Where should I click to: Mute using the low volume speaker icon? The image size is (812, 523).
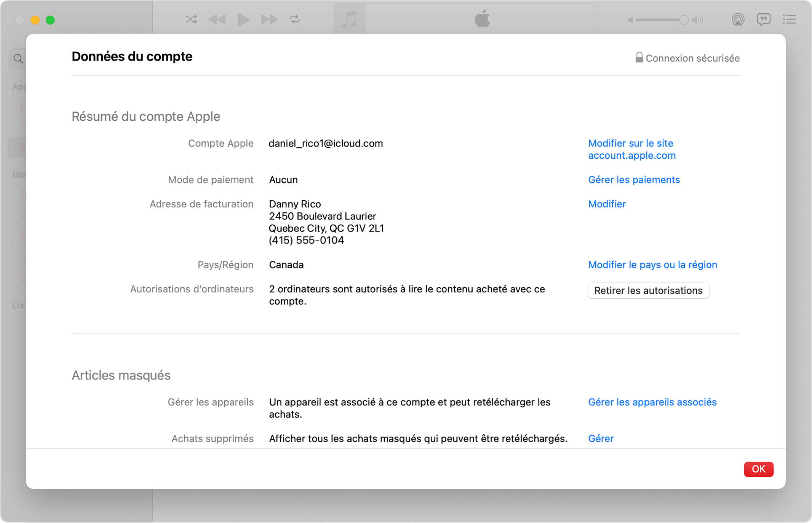coord(630,20)
